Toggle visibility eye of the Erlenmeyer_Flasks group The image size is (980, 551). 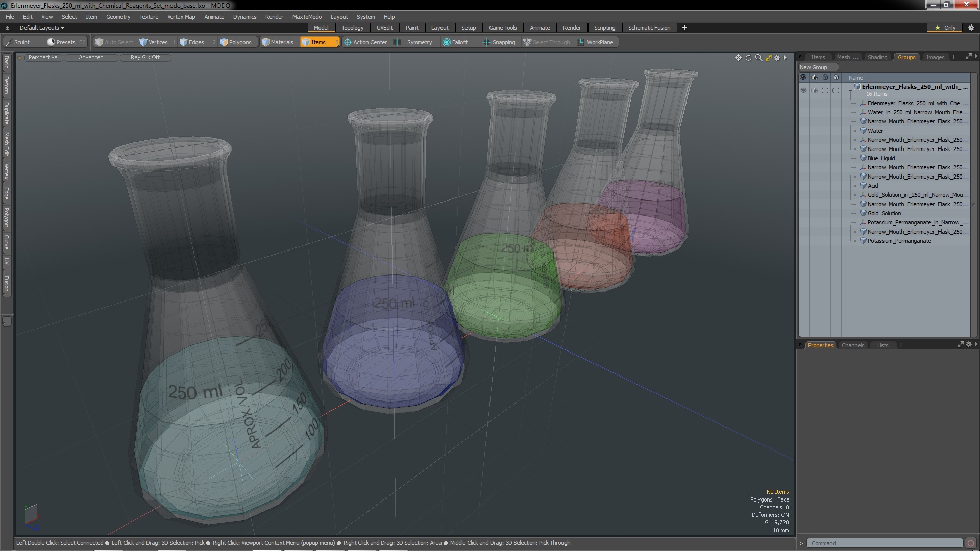coord(803,90)
